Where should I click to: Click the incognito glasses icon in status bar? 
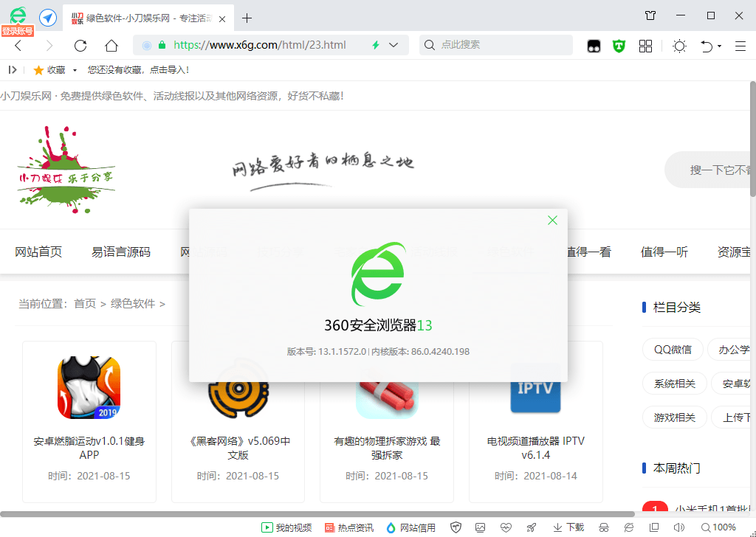pyautogui.click(x=604, y=528)
